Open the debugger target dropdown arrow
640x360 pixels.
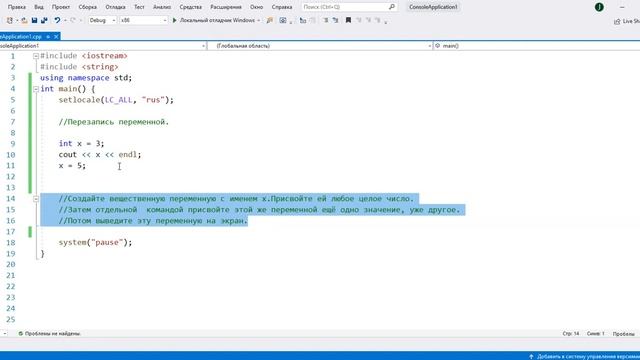(258, 20)
